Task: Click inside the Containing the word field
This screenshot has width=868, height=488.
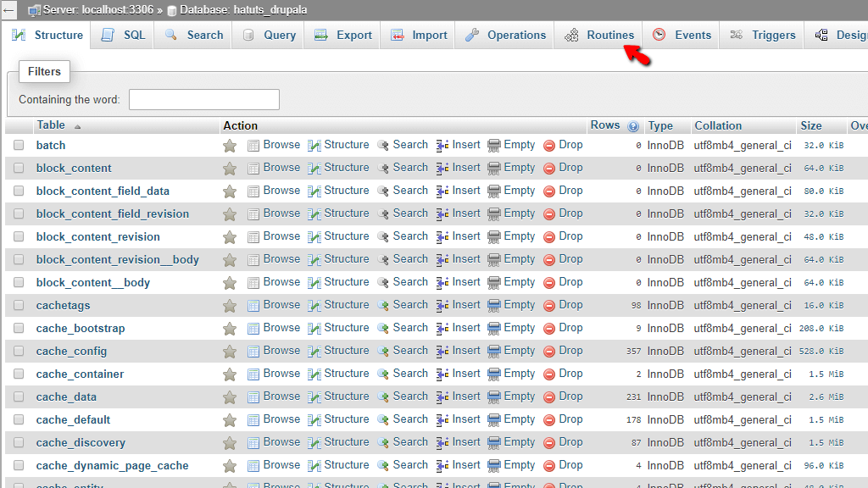Action: [204, 100]
